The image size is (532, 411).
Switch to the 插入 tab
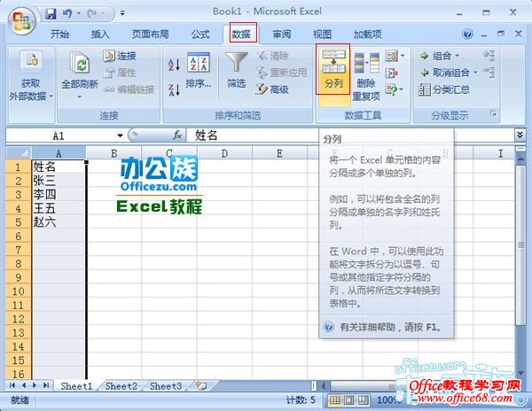(x=100, y=35)
